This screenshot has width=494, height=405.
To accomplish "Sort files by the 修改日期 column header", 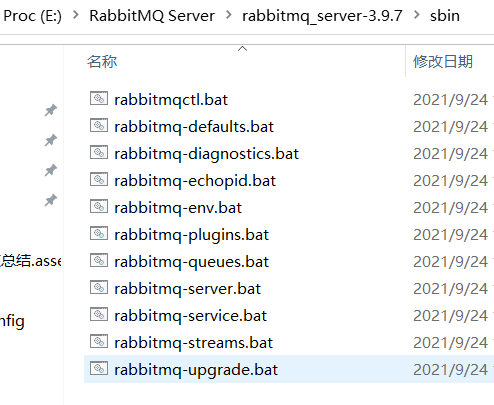I will click(443, 62).
